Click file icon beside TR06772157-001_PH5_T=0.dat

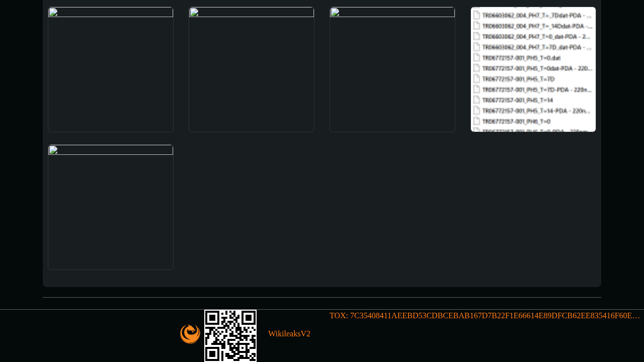[x=476, y=57]
